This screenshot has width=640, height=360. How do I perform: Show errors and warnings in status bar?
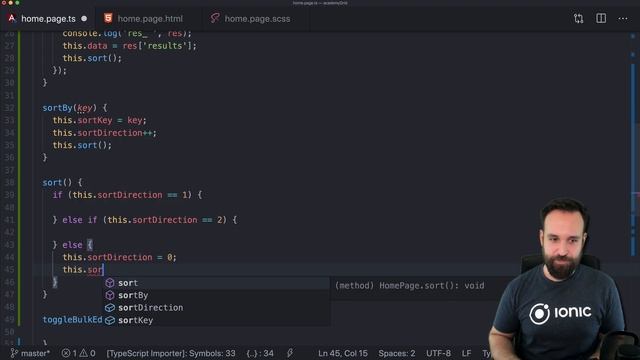click(x=78, y=353)
